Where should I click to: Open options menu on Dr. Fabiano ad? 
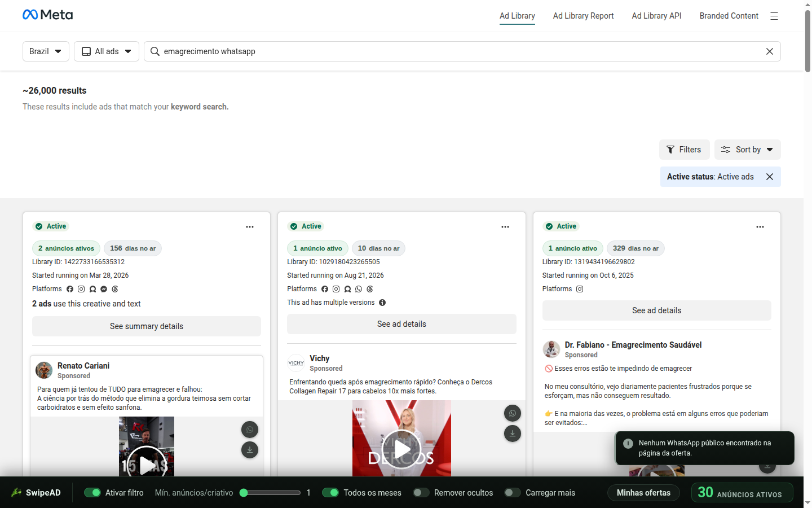(x=760, y=227)
